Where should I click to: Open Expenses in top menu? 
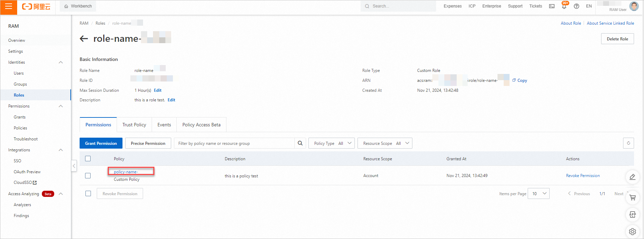pos(453,6)
